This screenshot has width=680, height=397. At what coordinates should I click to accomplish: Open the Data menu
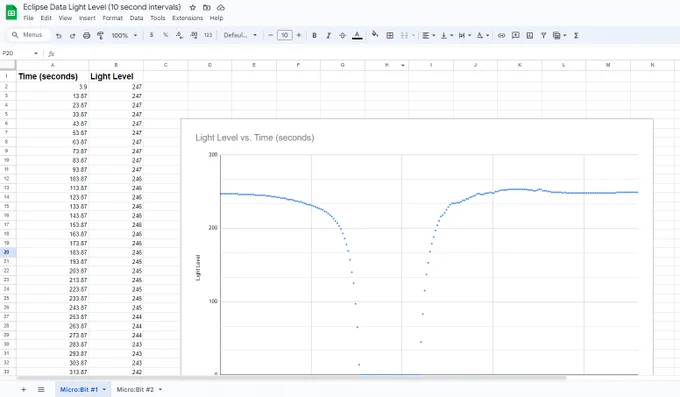point(136,18)
